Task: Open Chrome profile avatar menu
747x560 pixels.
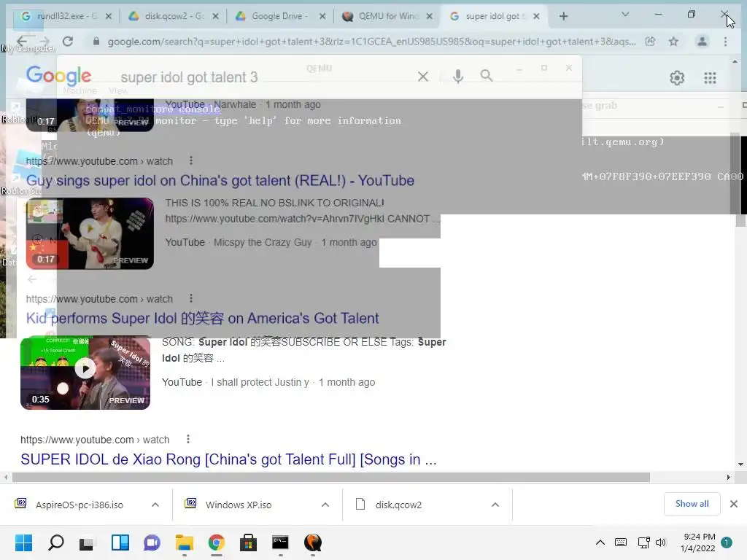Action: pos(702,42)
